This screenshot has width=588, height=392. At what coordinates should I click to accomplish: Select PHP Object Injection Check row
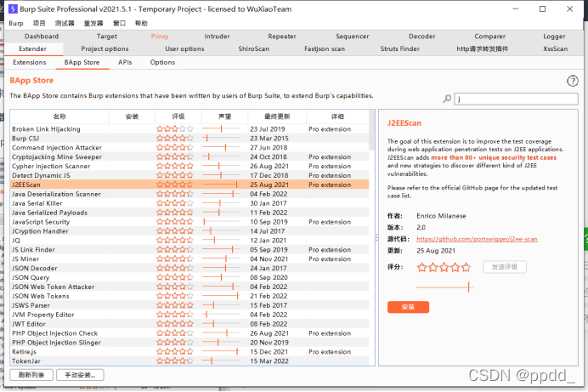189,333
